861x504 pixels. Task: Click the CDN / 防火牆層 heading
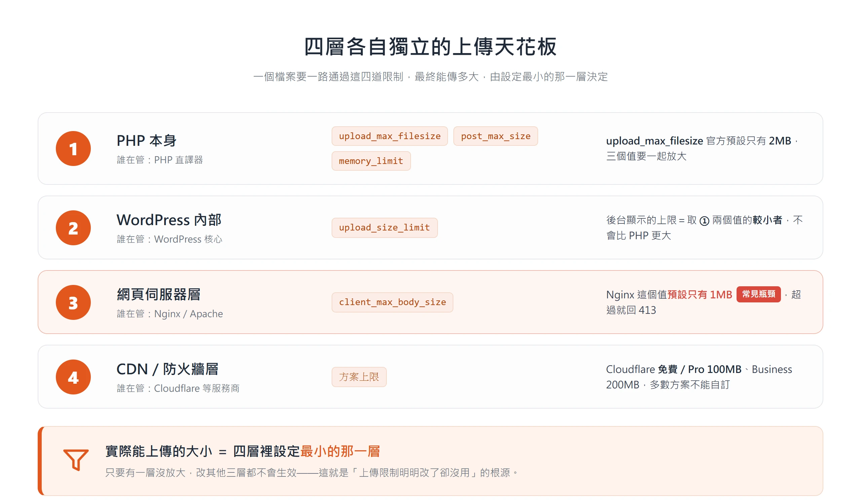tap(167, 369)
